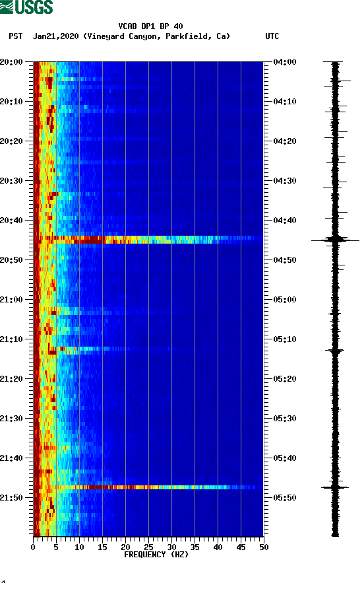This screenshot has height=589, width=364.
Task: Click the '04:40' UTC time label
Action: pos(285,221)
